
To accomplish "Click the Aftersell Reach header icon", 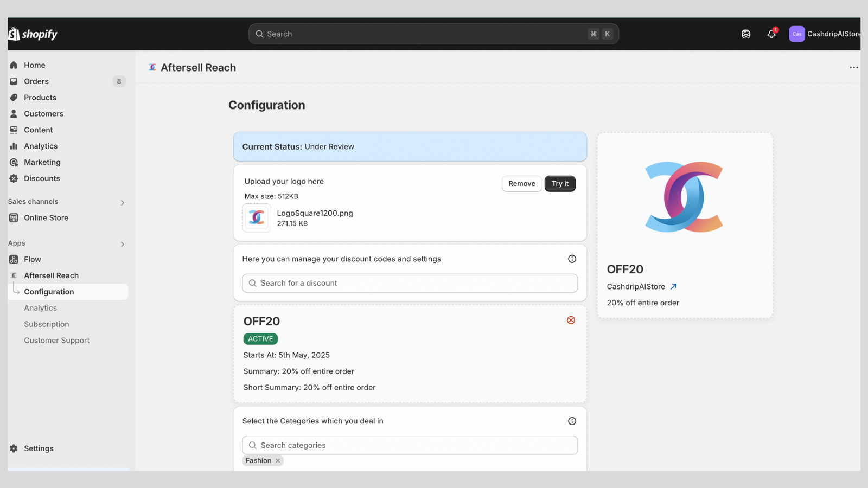I will click(152, 67).
